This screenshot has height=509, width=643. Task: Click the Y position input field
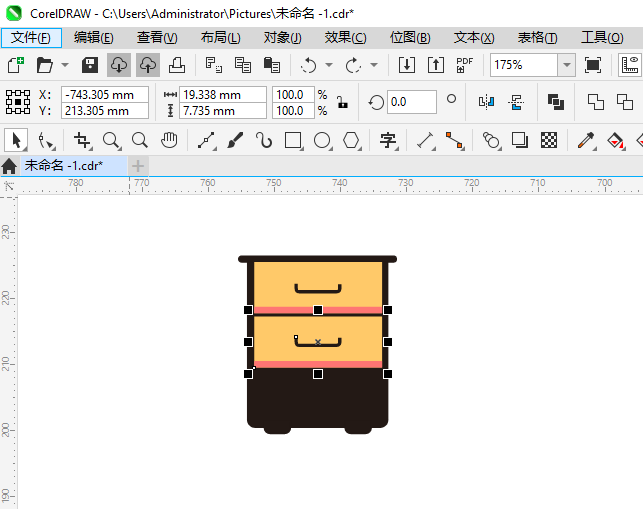tap(105, 111)
